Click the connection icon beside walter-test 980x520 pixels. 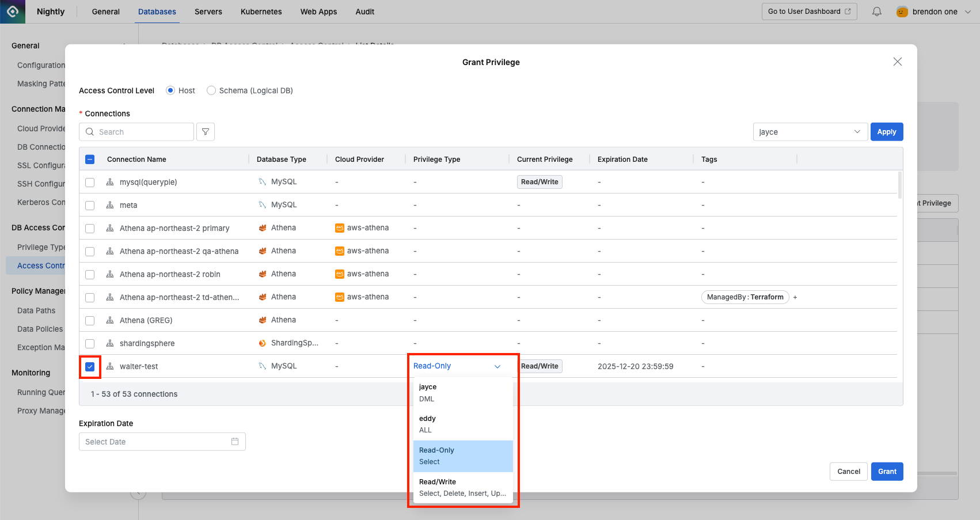[110, 366]
